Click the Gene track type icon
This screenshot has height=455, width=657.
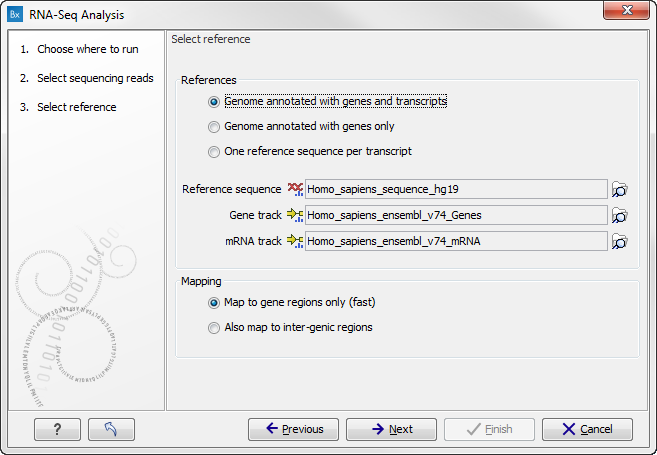tap(295, 215)
